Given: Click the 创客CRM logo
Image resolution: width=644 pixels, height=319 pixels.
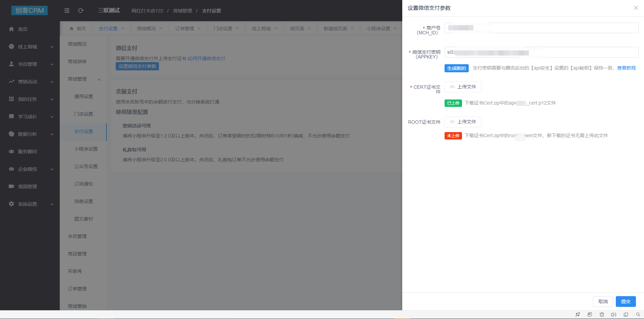Looking at the screenshot, I should (x=30, y=10).
